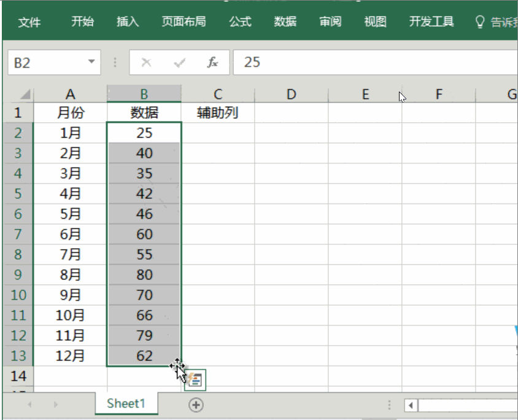Select the cell with value 35
The image size is (518, 420).
[x=144, y=174]
